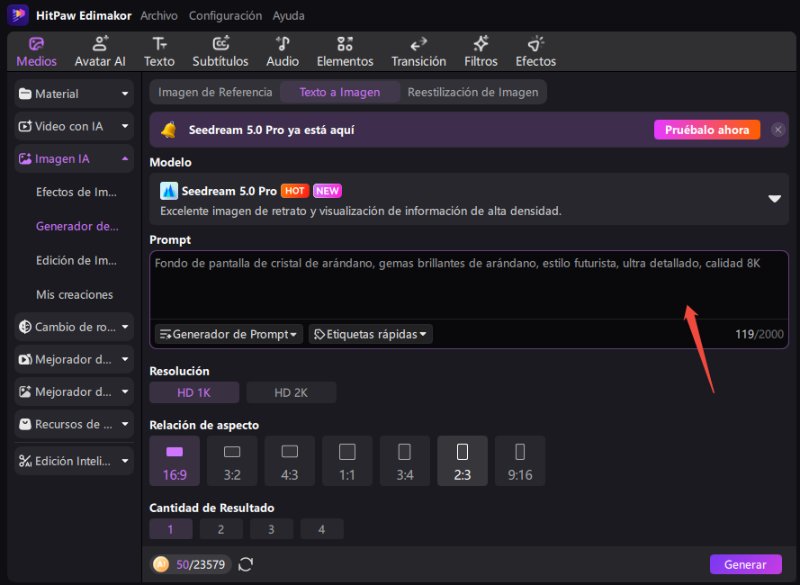This screenshot has height=585, width=800.
Task: Collapse the Imagen IA section
Action: point(74,159)
